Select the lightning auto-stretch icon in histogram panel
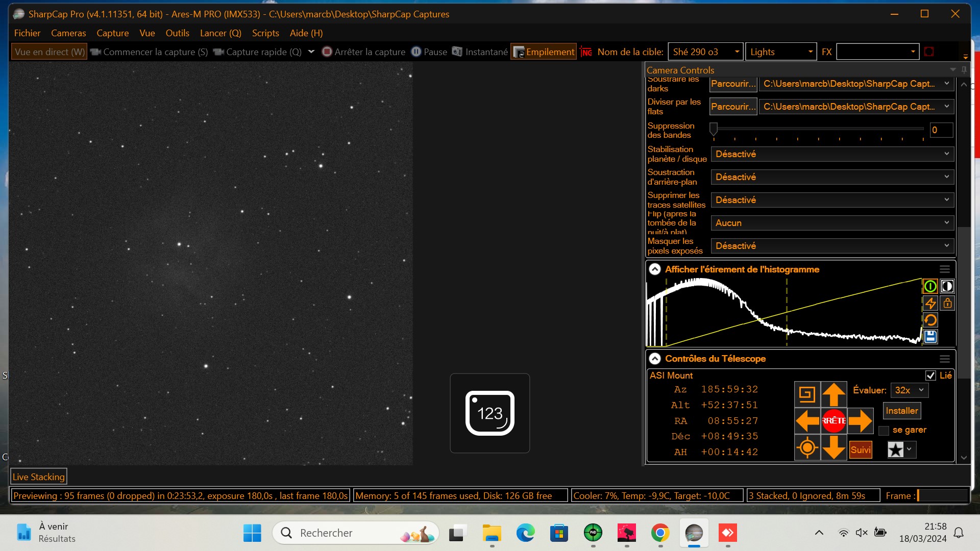The height and width of the screenshot is (551, 980). click(x=930, y=303)
